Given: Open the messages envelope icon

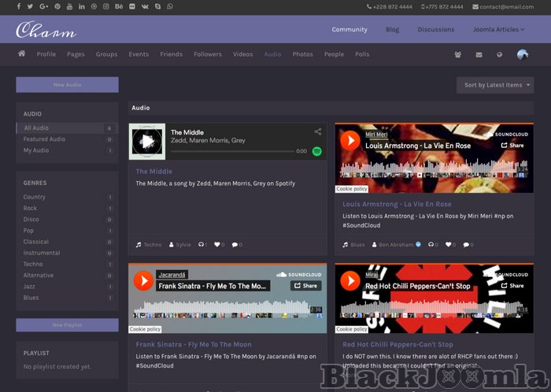Looking at the screenshot, I should [x=479, y=55].
